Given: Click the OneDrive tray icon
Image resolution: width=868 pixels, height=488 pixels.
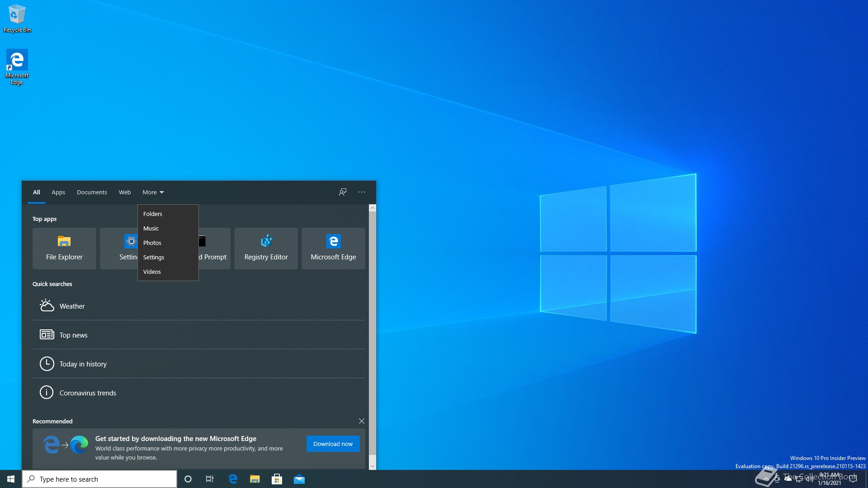Looking at the screenshot, I should coord(788,479).
